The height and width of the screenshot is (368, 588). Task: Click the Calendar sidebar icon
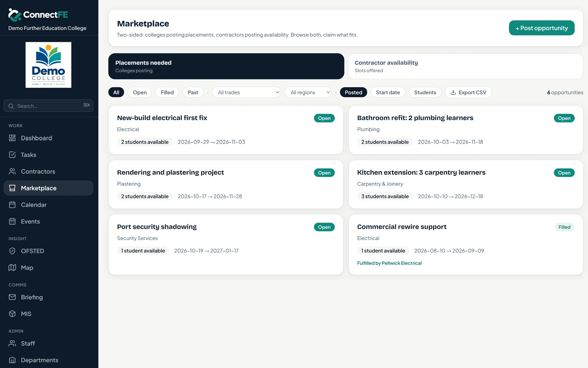[x=12, y=205]
